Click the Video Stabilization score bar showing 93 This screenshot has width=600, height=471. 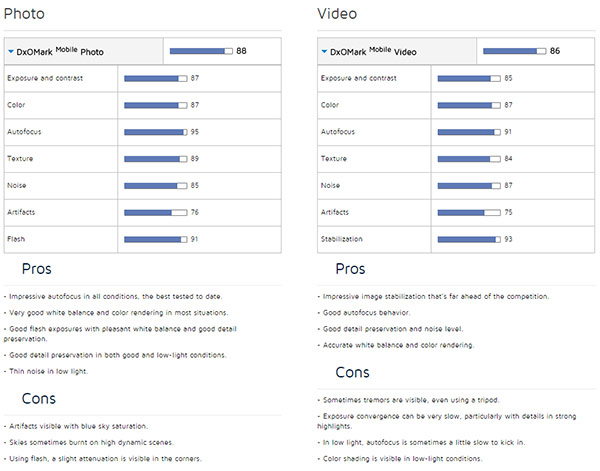(469, 240)
